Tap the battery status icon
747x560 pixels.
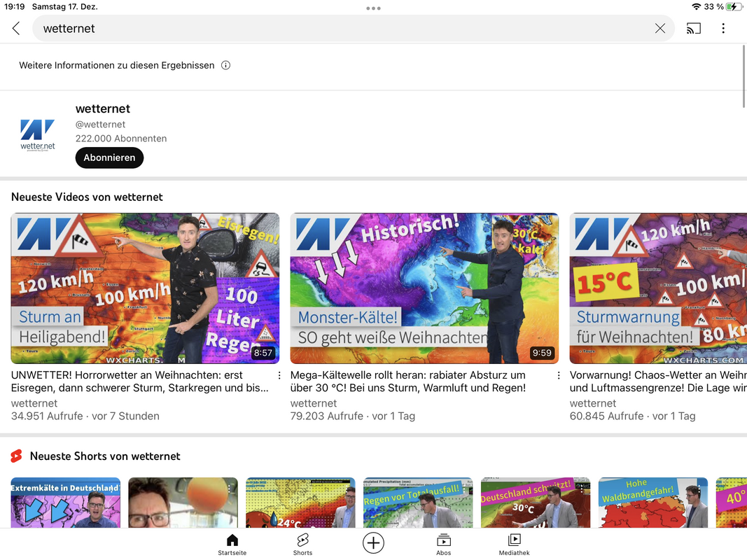point(734,7)
